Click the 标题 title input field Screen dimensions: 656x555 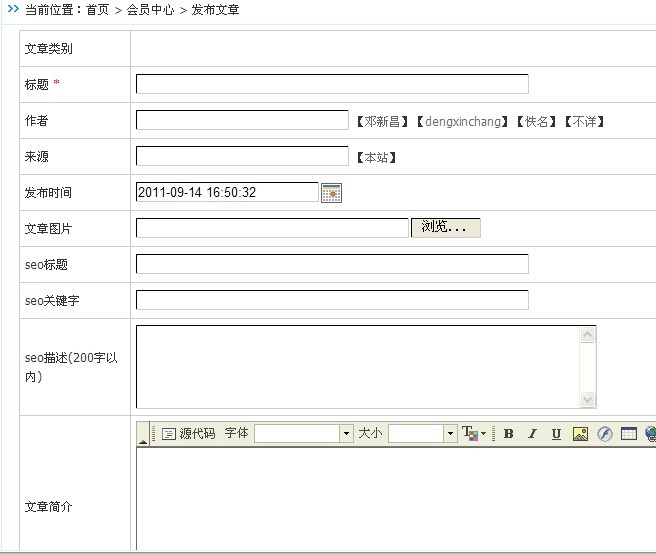click(332, 84)
